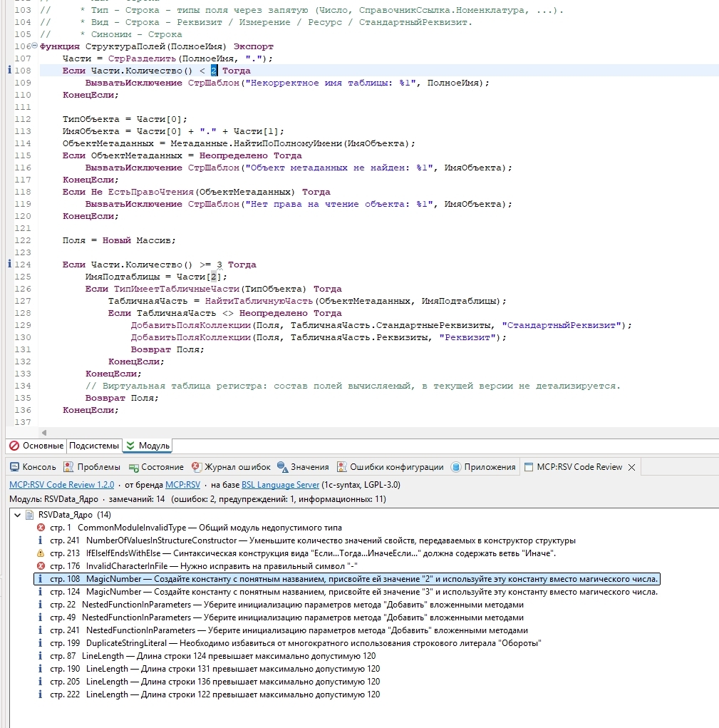Screen dimensions: 719x728
Task: Select стр. 49 NestedFunctionInParameters issue
Action: pyautogui.click(x=286, y=617)
